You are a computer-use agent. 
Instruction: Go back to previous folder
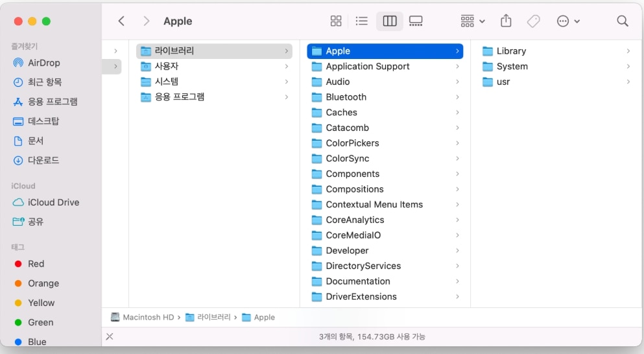[x=121, y=21]
